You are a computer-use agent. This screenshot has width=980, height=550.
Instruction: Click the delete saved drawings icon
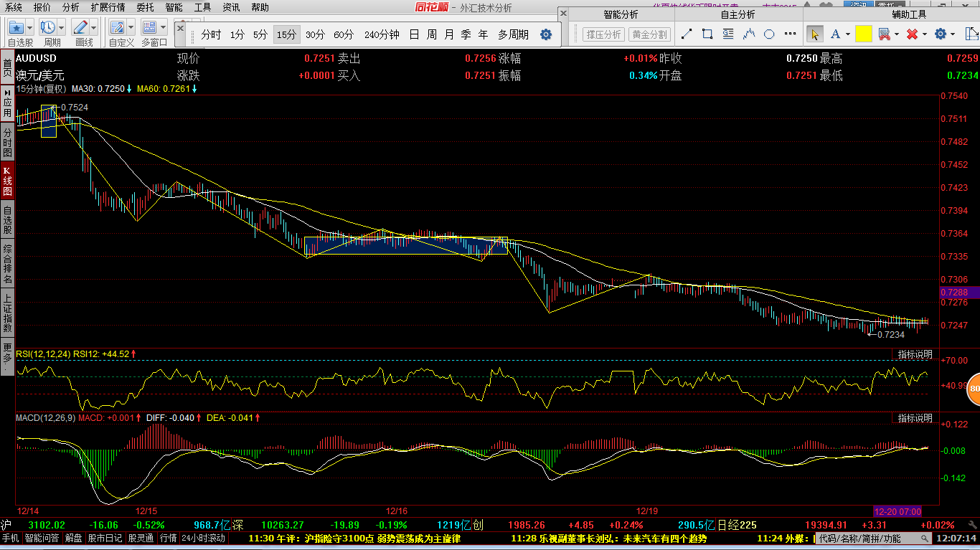(x=884, y=34)
